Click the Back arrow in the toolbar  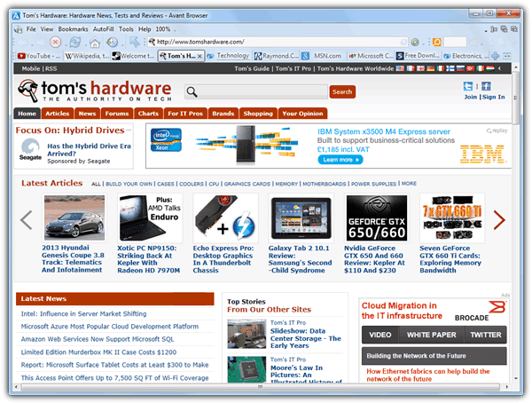pyautogui.click(x=23, y=43)
